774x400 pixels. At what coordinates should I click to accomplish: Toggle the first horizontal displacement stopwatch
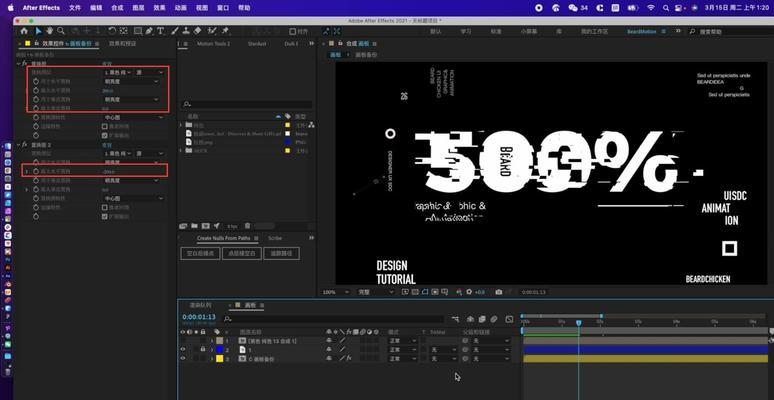point(36,81)
